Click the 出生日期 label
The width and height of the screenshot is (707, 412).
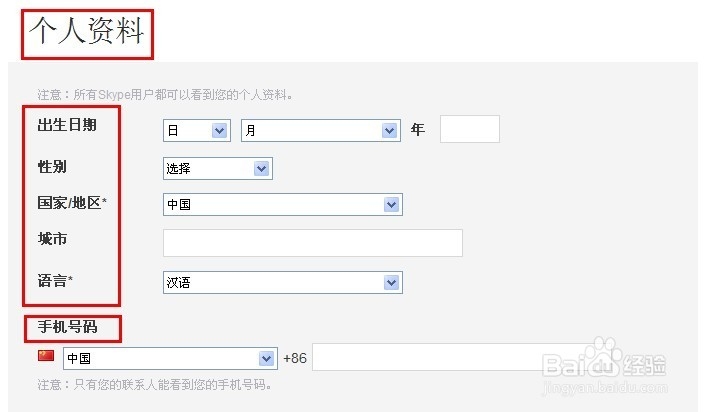67,126
